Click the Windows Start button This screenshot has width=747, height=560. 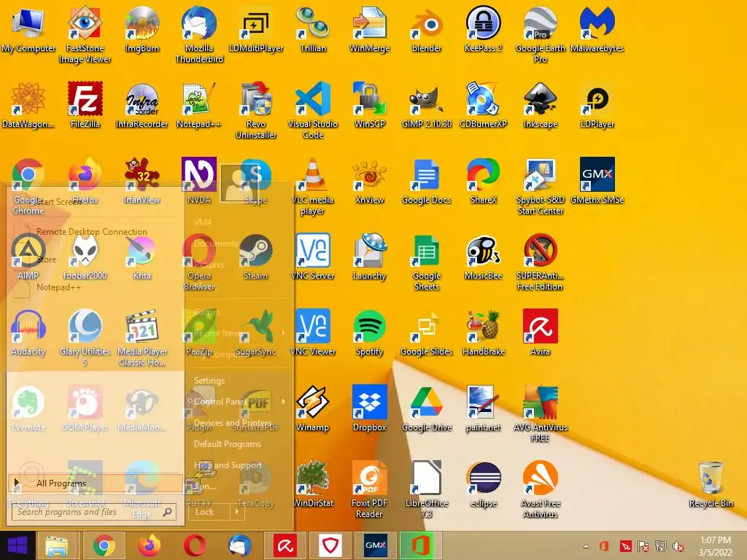coord(18,545)
